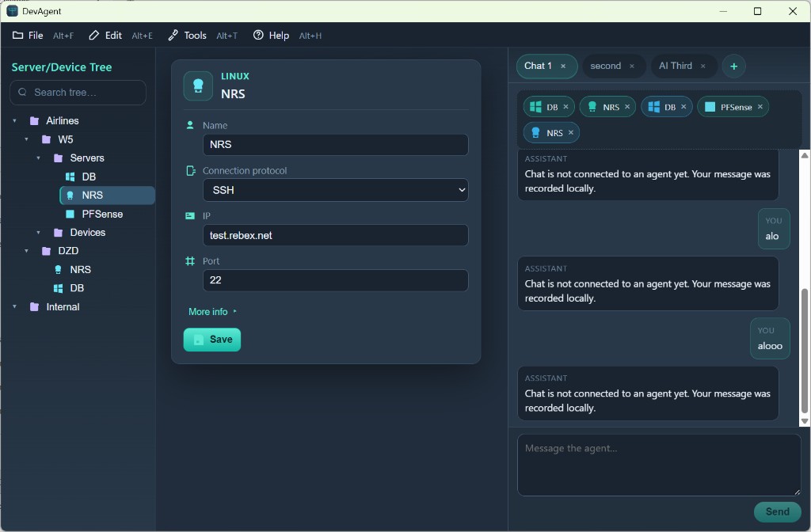Click the Message the agent text area
The height and width of the screenshot is (532, 811).
tap(659, 465)
